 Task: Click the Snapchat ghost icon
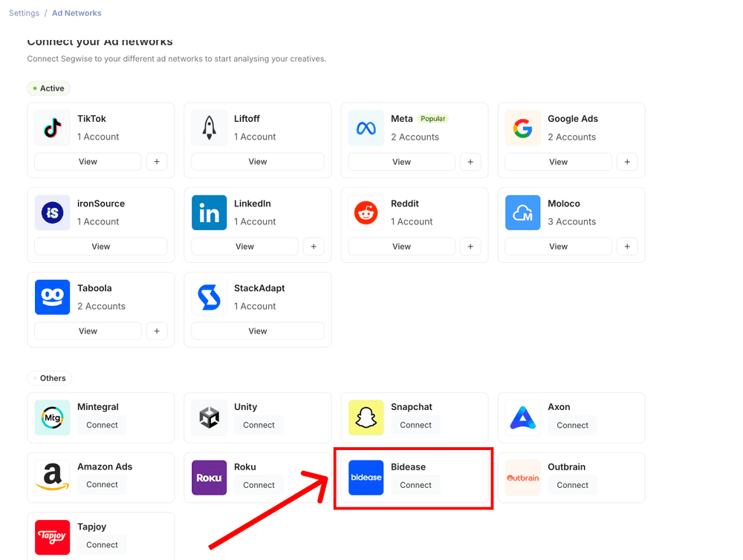click(x=366, y=417)
